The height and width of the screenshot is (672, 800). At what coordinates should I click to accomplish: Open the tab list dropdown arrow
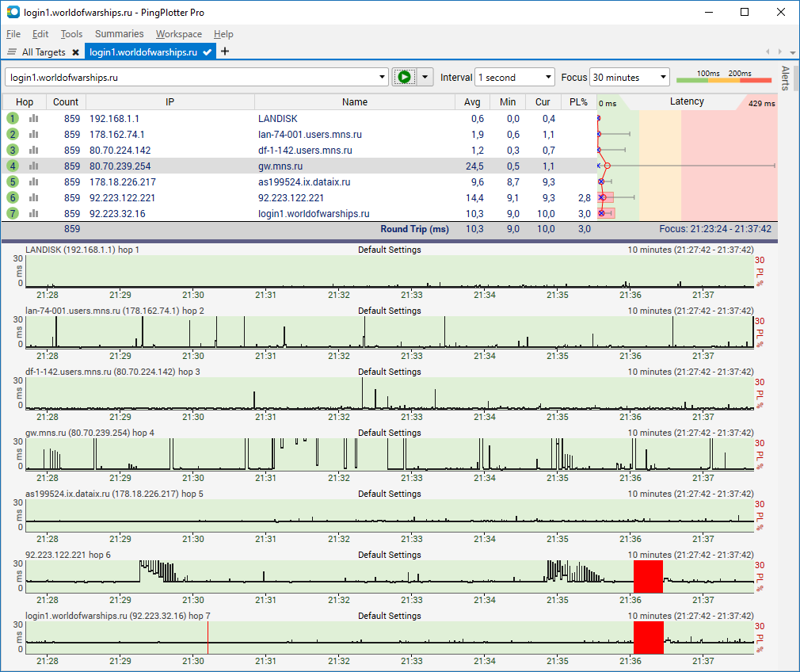pyautogui.click(x=792, y=52)
